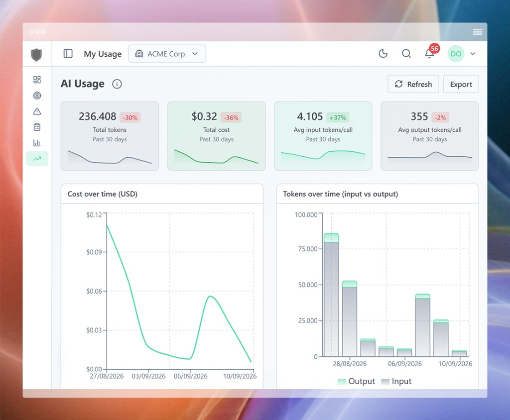This screenshot has width=510, height=420.
Task: Click the -36% change badge
Action: coord(231,117)
